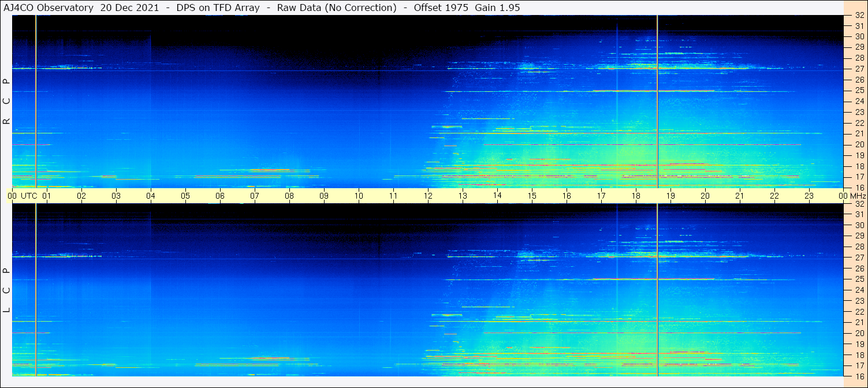Select the 07 hour tick label
The height and width of the screenshot is (388, 868).
(x=255, y=196)
